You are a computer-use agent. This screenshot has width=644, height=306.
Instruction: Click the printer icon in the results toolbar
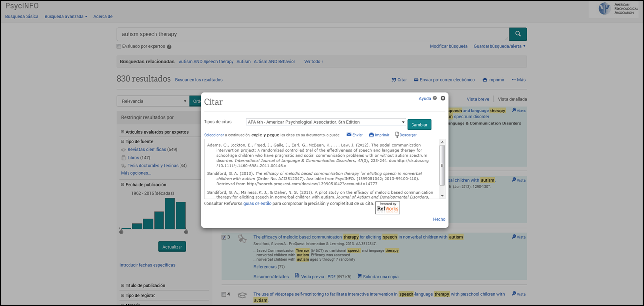point(485,80)
